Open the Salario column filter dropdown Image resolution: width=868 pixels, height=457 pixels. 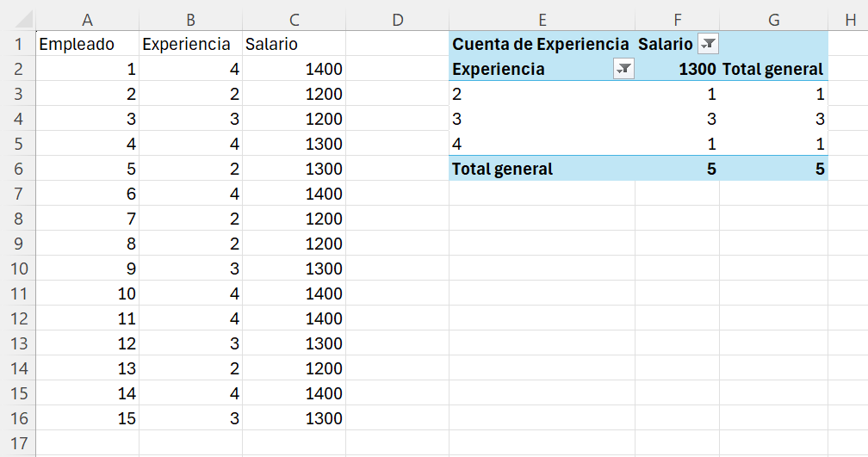point(708,44)
